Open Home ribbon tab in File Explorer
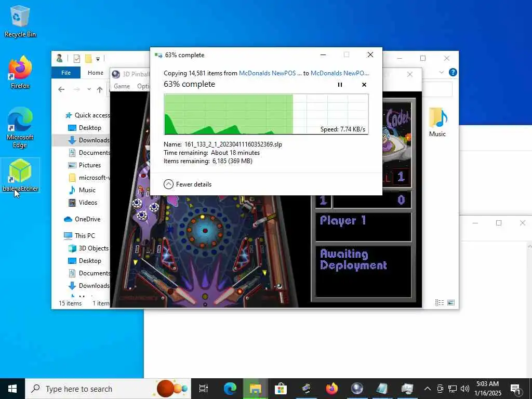 pos(96,73)
